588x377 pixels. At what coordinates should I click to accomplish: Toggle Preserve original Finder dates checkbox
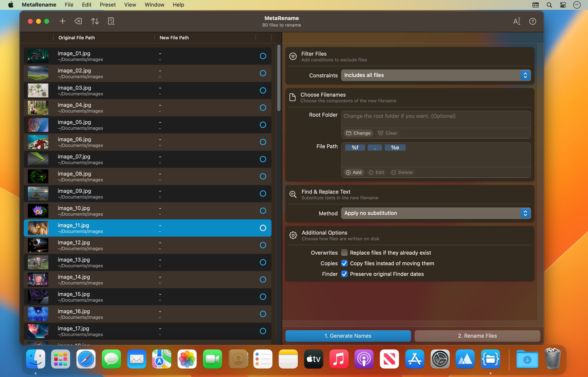(344, 274)
